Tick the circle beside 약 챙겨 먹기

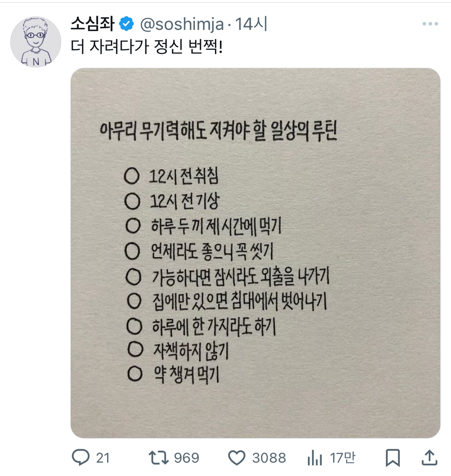(133, 375)
